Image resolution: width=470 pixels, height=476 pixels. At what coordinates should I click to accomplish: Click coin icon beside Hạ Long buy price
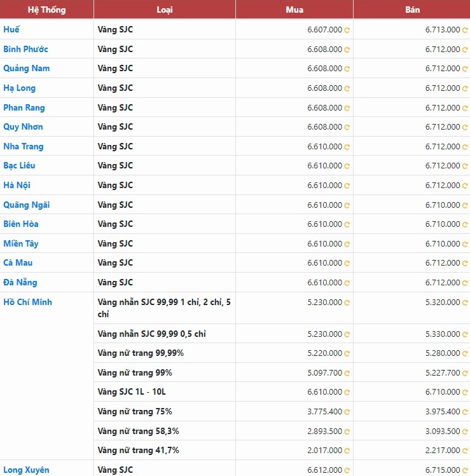click(x=347, y=88)
